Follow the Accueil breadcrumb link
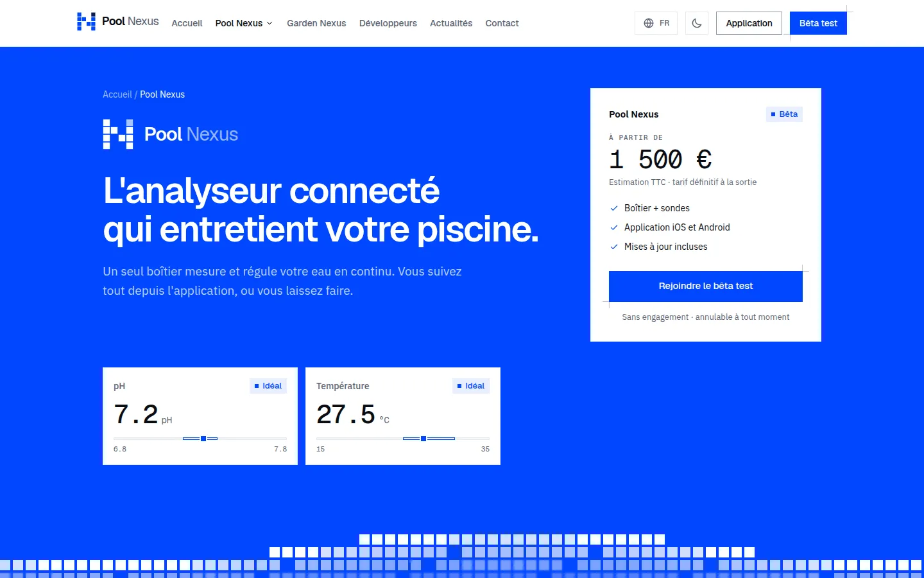 [117, 94]
